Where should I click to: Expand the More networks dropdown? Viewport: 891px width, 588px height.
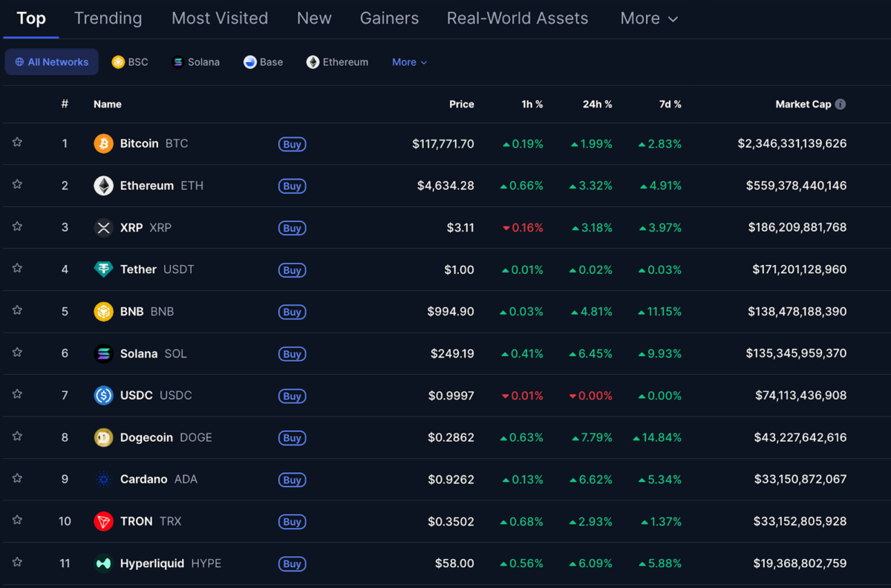pos(410,62)
